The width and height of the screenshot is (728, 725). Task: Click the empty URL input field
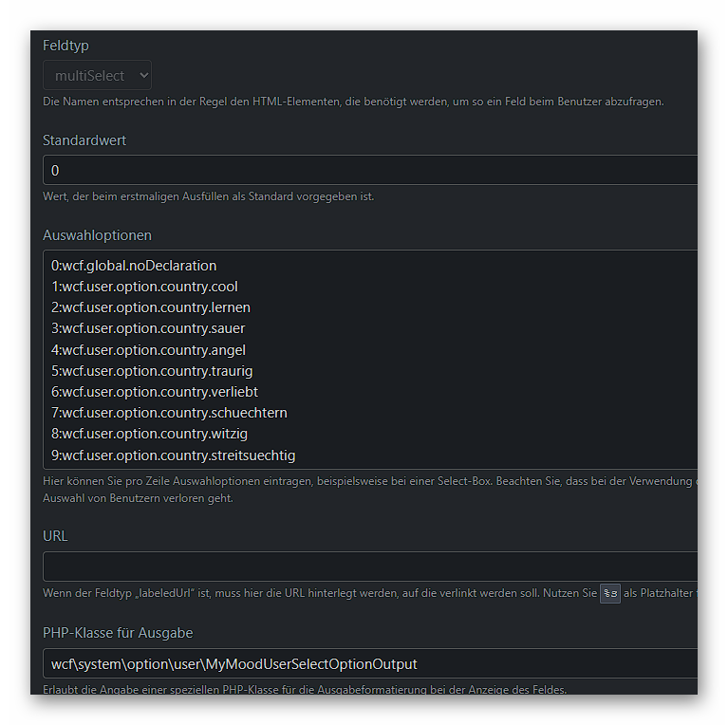(370, 567)
